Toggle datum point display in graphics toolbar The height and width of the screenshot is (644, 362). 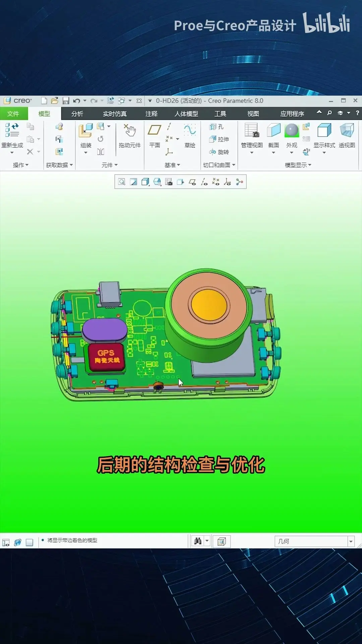pos(216,182)
